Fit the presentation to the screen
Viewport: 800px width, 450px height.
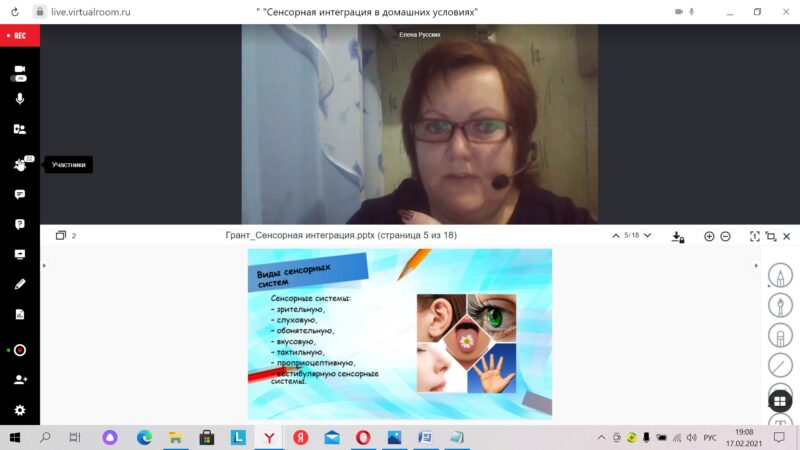point(755,236)
